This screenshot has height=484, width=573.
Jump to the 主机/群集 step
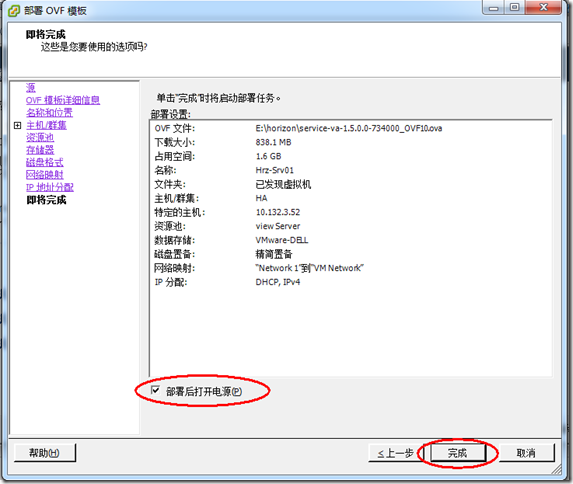click(46, 125)
